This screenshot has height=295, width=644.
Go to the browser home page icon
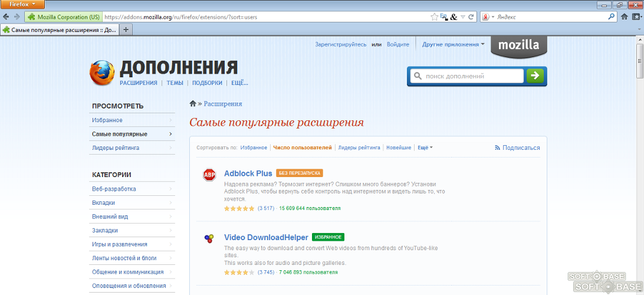point(625,17)
